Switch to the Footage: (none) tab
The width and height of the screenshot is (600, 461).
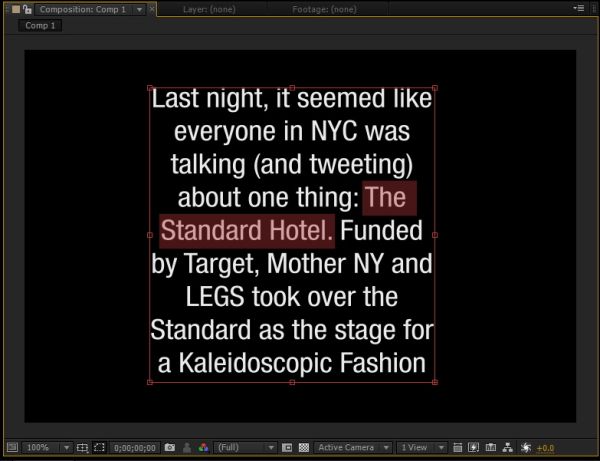click(x=324, y=10)
